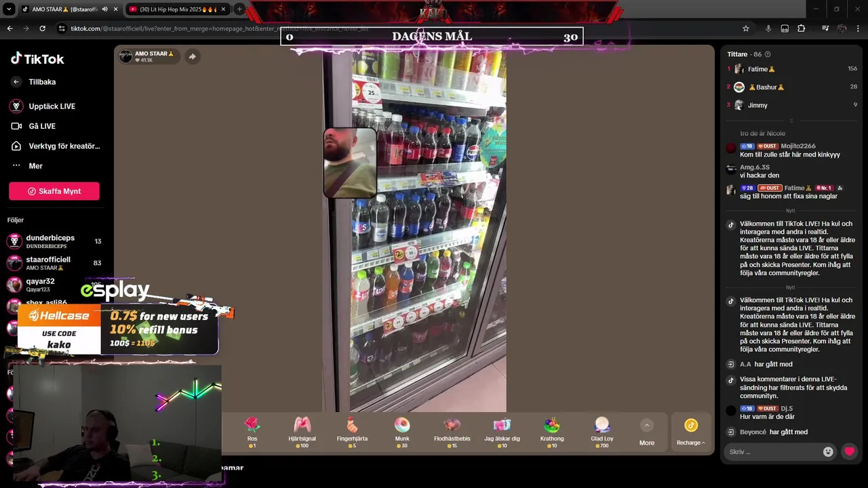The image size is (868, 488).
Task: Open the browser profile avatar
Action: pyautogui.click(x=842, y=28)
